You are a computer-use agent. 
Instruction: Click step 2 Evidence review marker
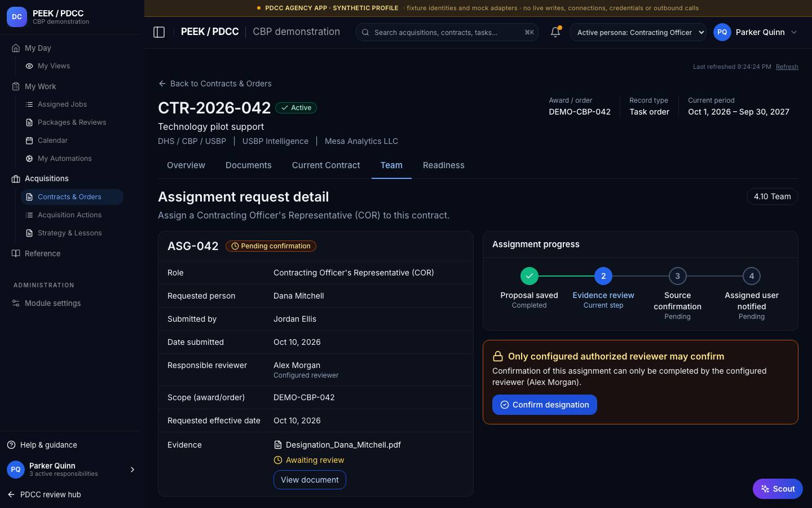603,276
